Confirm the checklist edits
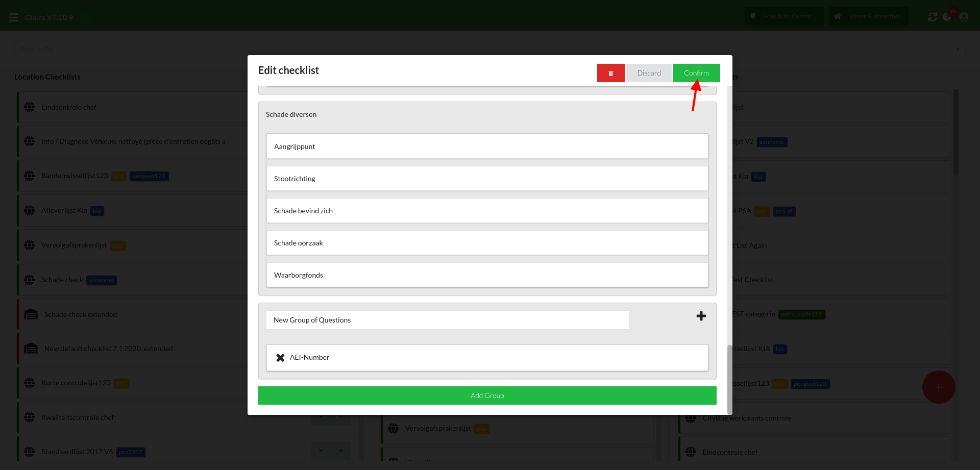This screenshot has height=470, width=980. point(696,73)
